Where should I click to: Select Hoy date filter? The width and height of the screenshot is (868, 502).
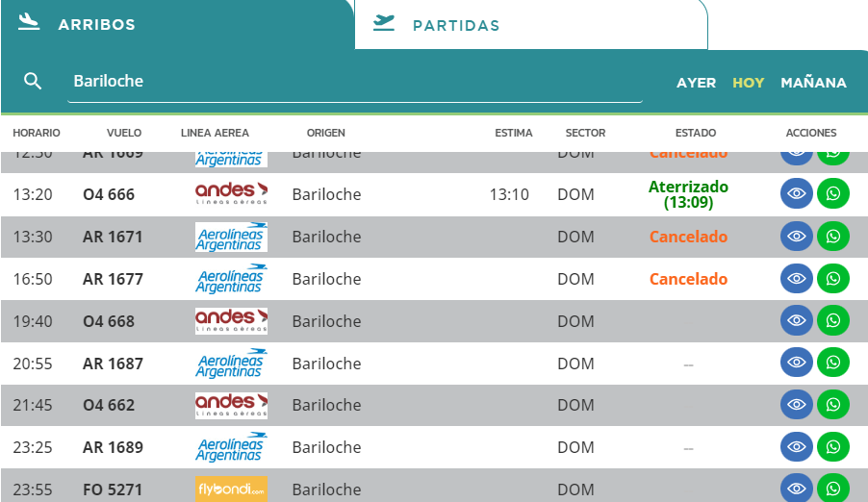point(748,83)
